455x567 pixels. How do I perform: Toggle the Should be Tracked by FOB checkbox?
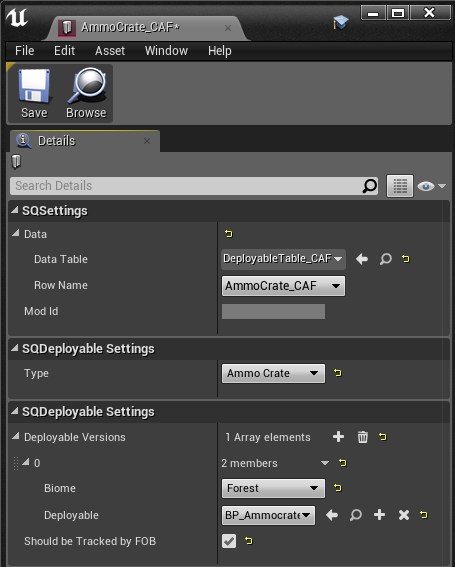pyautogui.click(x=229, y=541)
